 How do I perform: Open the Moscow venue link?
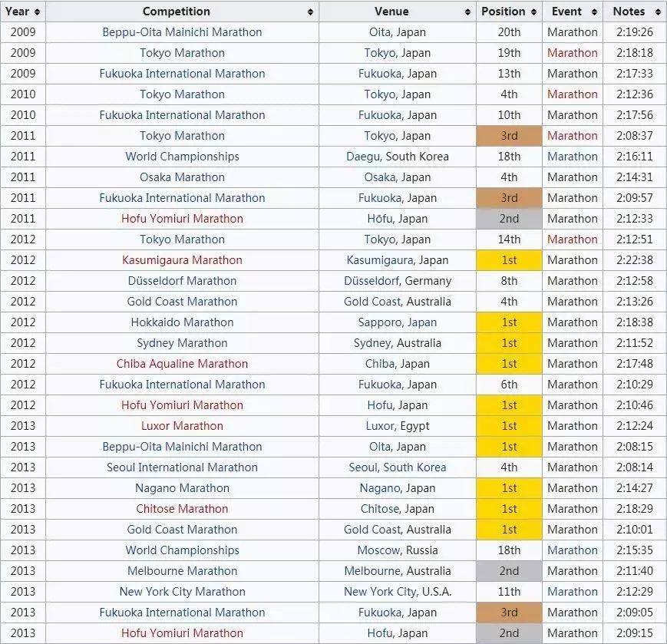click(x=378, y=550)
